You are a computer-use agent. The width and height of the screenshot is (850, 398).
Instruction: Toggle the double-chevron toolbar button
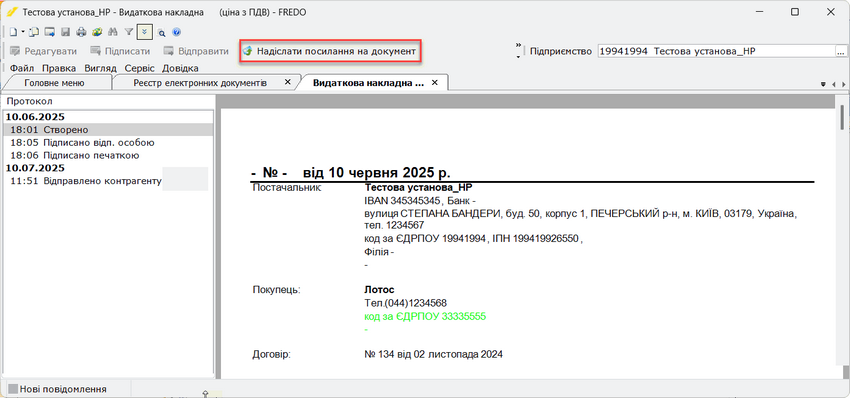click(145, 31)
